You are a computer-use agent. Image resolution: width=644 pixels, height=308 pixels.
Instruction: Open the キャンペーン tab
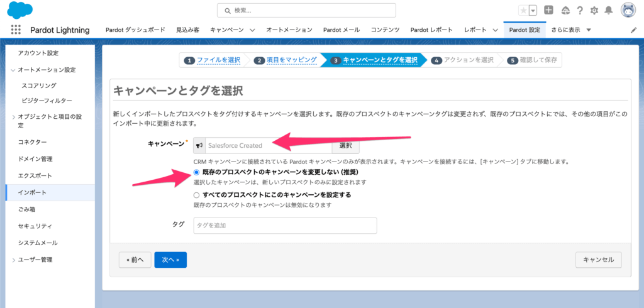227,30
